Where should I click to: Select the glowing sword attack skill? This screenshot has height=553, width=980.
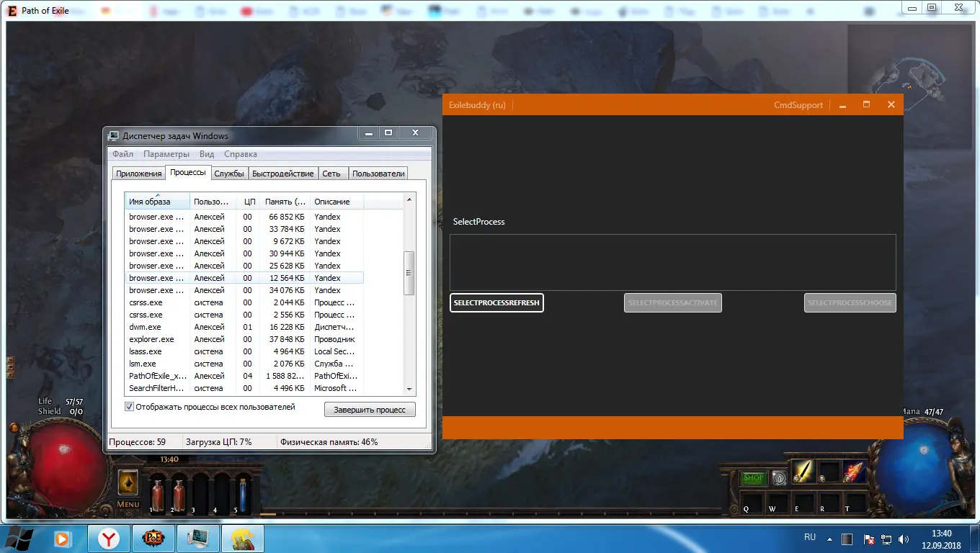pyautogui.click(x=803, y=472)
